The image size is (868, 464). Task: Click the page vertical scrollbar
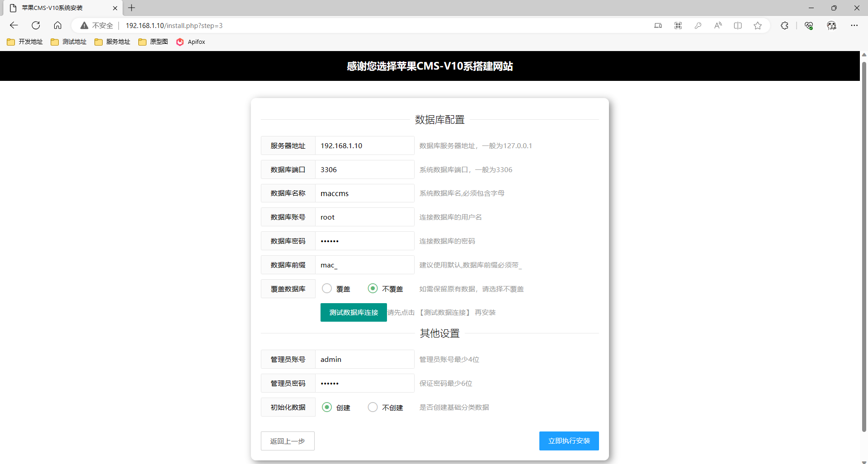point(864,246)
